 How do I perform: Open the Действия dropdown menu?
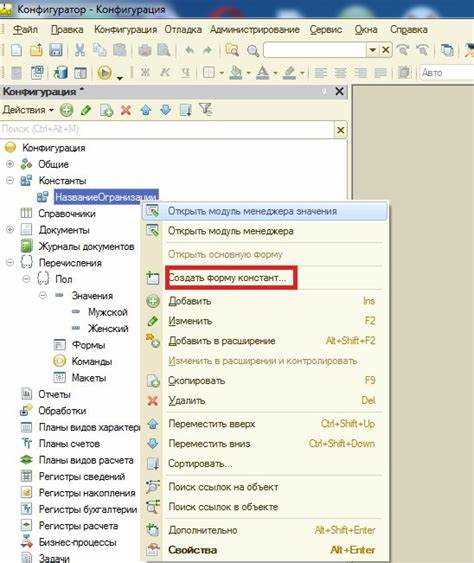coord(28,110)
